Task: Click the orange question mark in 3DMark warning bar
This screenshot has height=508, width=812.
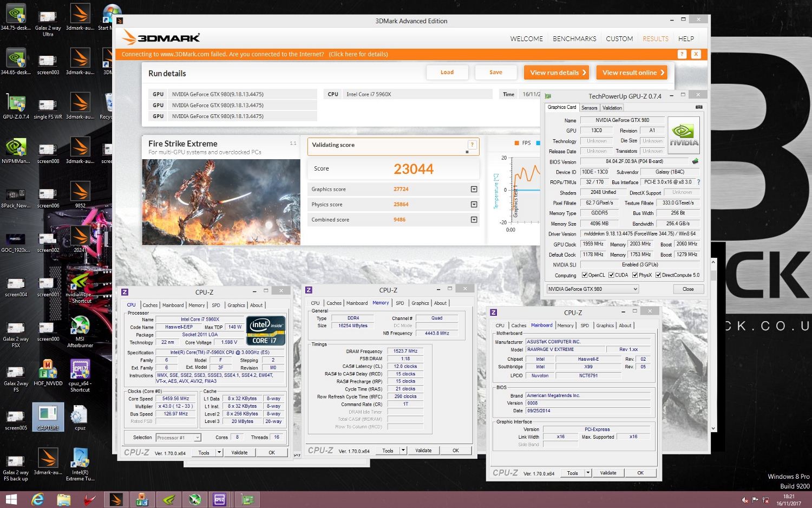Action: (682, 54)
